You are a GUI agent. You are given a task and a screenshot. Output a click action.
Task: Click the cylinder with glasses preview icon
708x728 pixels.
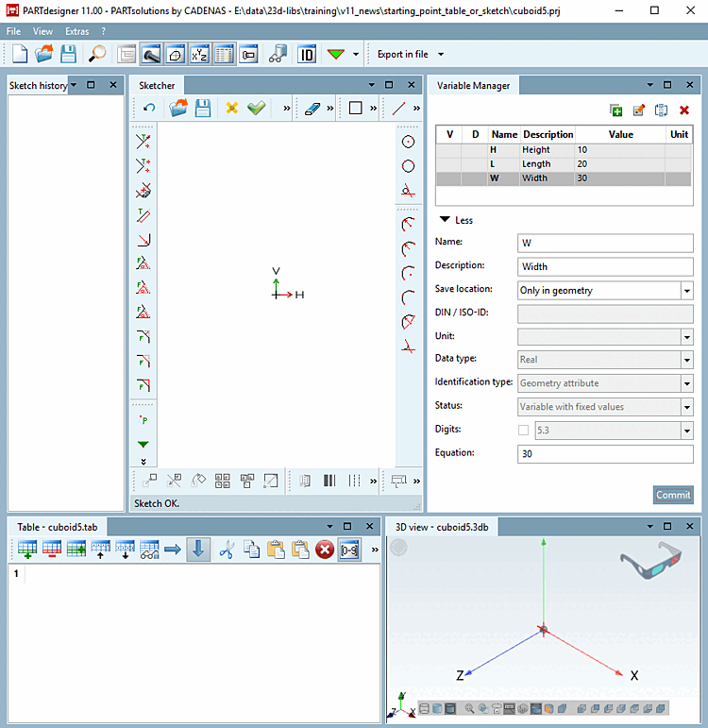point(278,55)
